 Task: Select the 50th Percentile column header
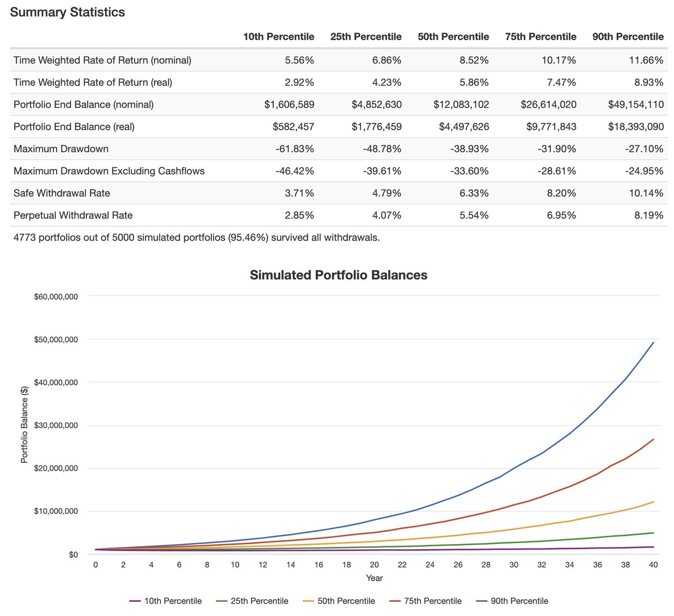click(x=453, y=36)
